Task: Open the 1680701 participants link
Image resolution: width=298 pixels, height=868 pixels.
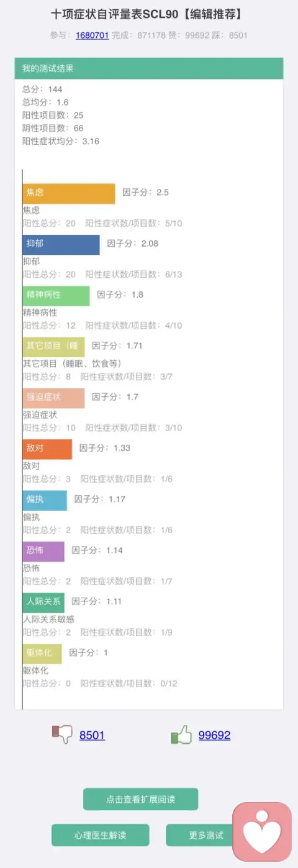Action: (92, 35)
